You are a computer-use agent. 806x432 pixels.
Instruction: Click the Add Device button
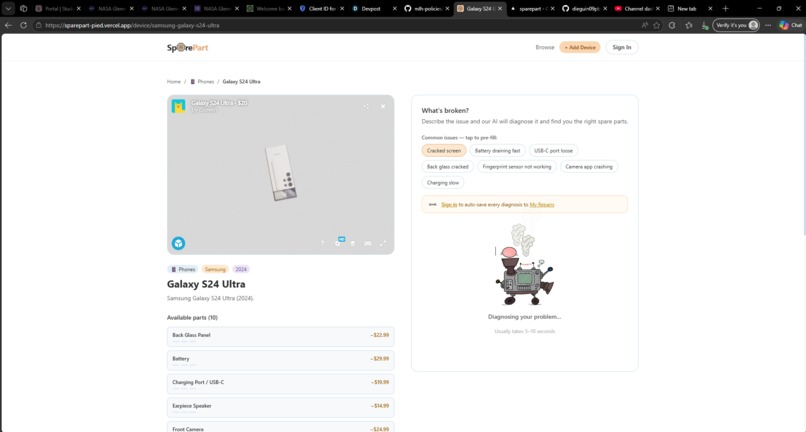point(580,47)
